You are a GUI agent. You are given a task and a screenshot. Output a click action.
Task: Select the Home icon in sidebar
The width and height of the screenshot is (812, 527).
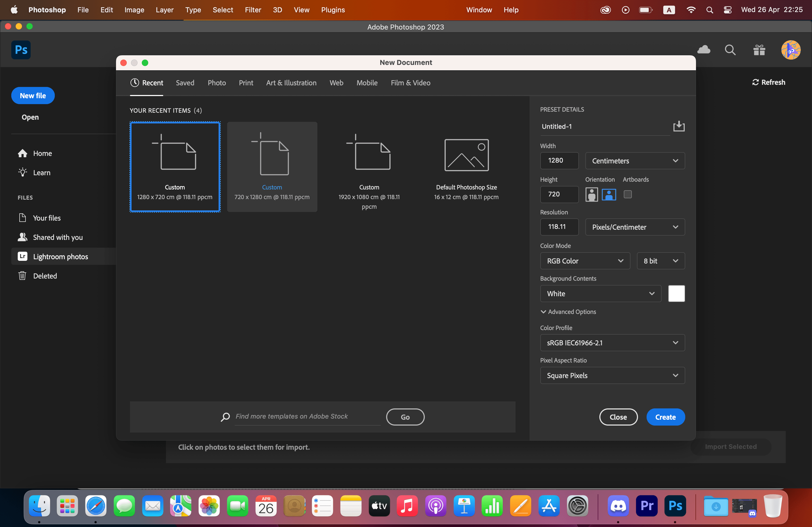(23, 153)
